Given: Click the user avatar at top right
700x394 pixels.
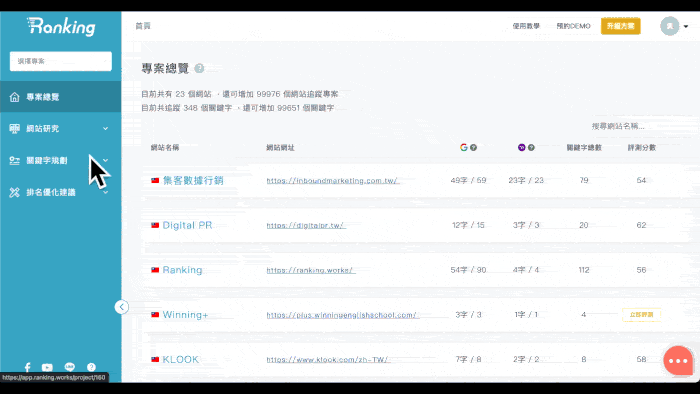Looking at the screenshot, I should coord(670,26).
